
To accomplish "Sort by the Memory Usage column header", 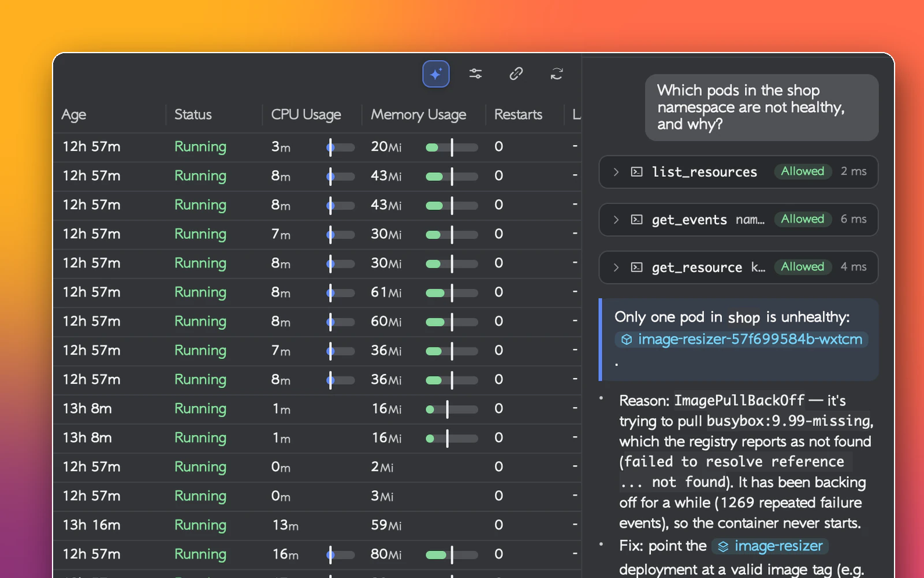I will (418, 114).
